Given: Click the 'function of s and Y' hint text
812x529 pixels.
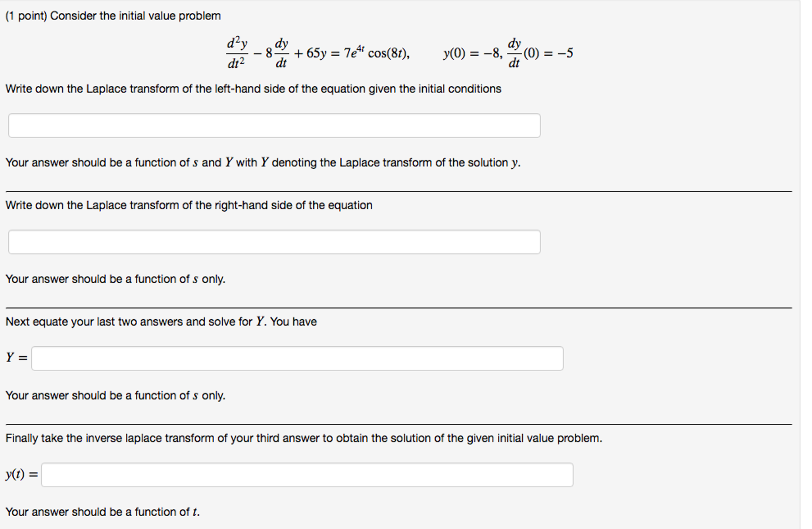Looking at the screenshot, I should click(x=263, y=162).
